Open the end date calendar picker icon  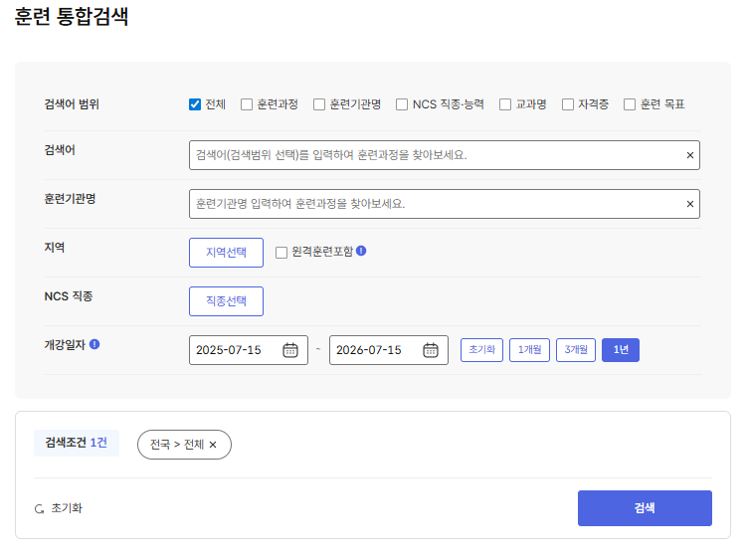pyautogui.click(x=431, y=350)
